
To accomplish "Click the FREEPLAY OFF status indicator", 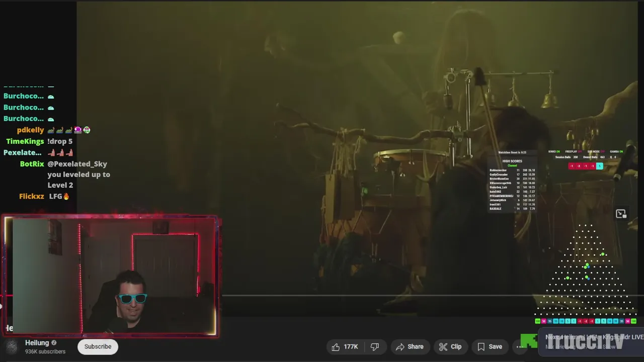I will coord(574,151).
